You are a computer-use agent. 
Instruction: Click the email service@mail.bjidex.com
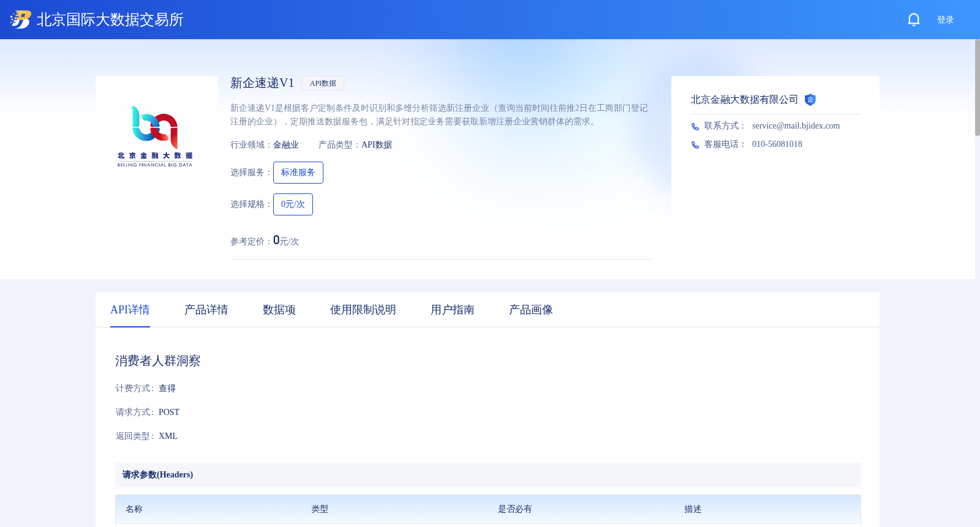(x=796, y=126)
